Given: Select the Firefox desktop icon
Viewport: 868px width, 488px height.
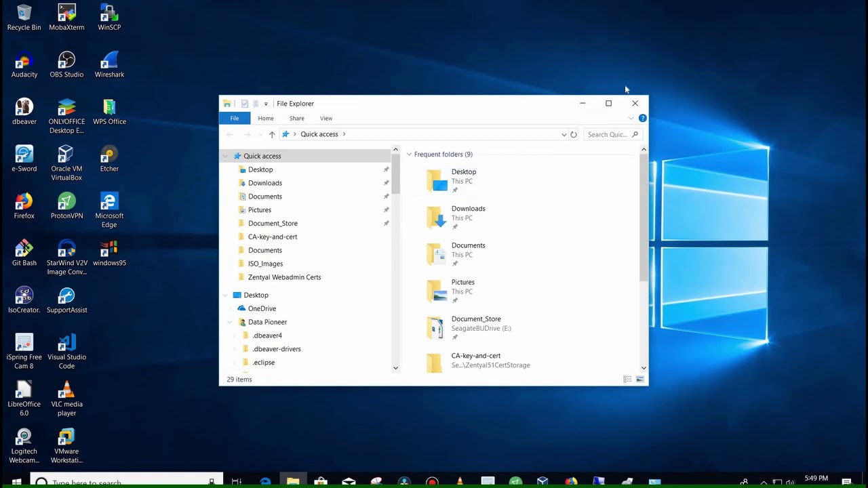Looking at the screenshot, I should (x=24, y=206).
